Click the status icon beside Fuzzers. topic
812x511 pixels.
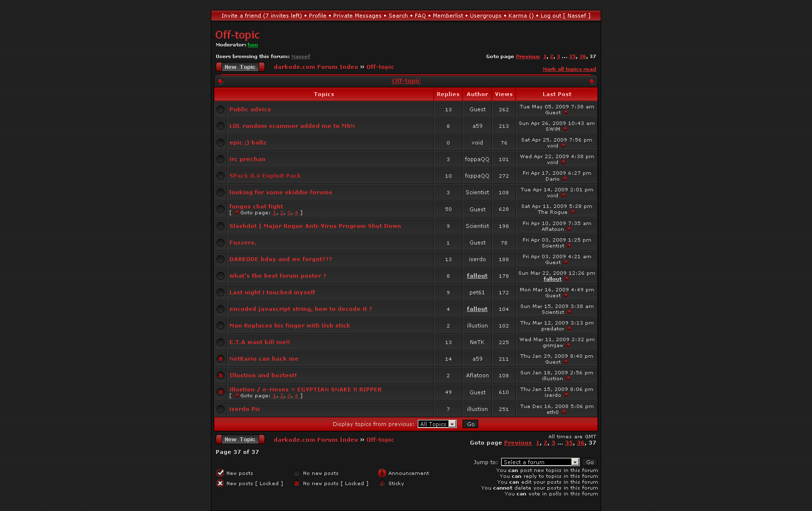click(221, 243)
